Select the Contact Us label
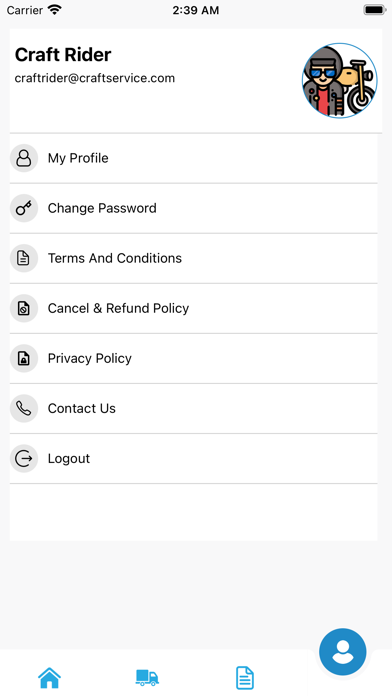Screen dimensions: 392x696 click(x=82, y=408)
